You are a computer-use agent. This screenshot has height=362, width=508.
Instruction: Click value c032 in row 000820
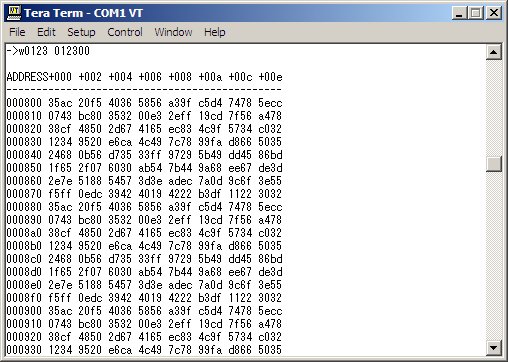click(x=270, y=129)
